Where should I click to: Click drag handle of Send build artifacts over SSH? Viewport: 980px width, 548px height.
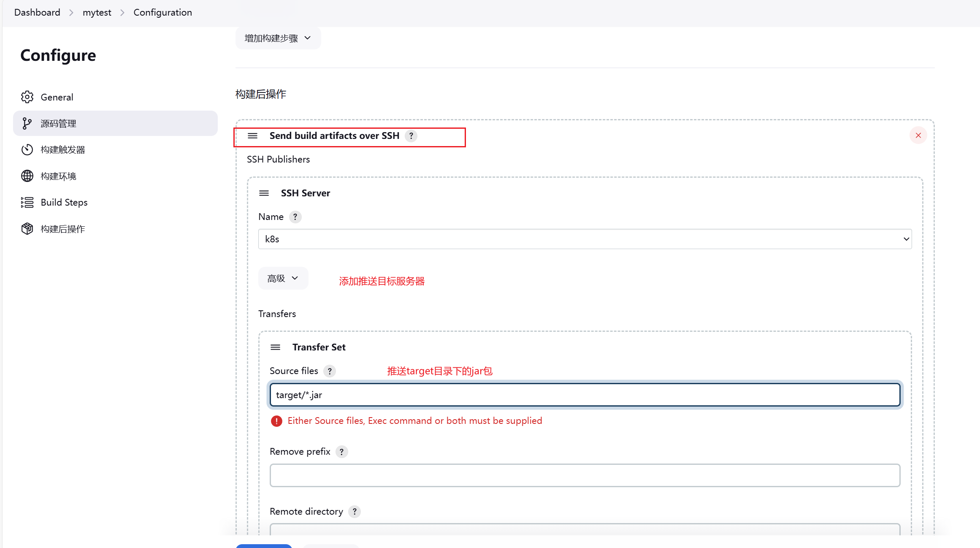[x=252, y=136]
